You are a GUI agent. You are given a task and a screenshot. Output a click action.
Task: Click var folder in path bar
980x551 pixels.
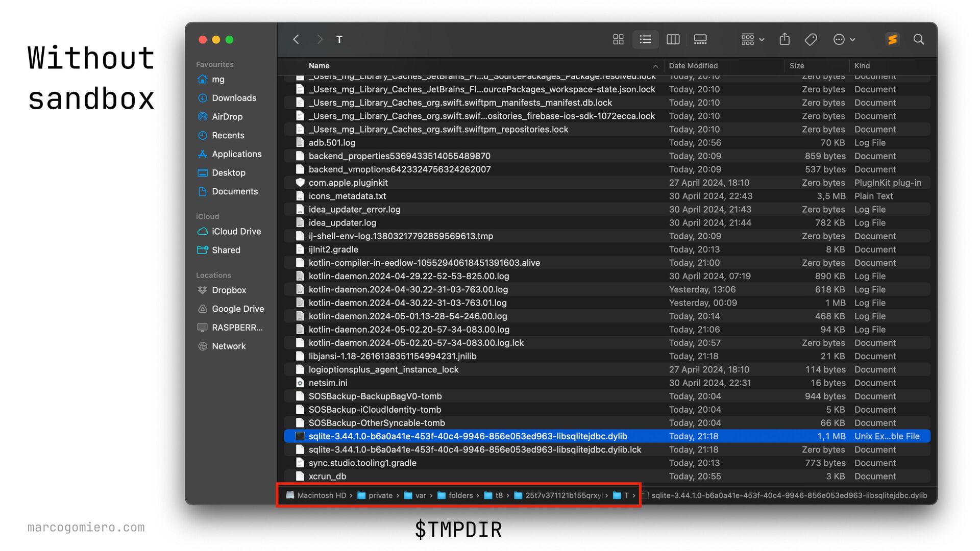pyautogui.click(x=415, y=495)
